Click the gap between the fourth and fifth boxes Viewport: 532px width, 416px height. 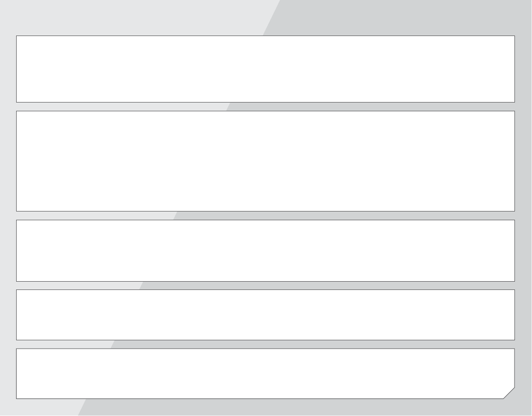265,344
